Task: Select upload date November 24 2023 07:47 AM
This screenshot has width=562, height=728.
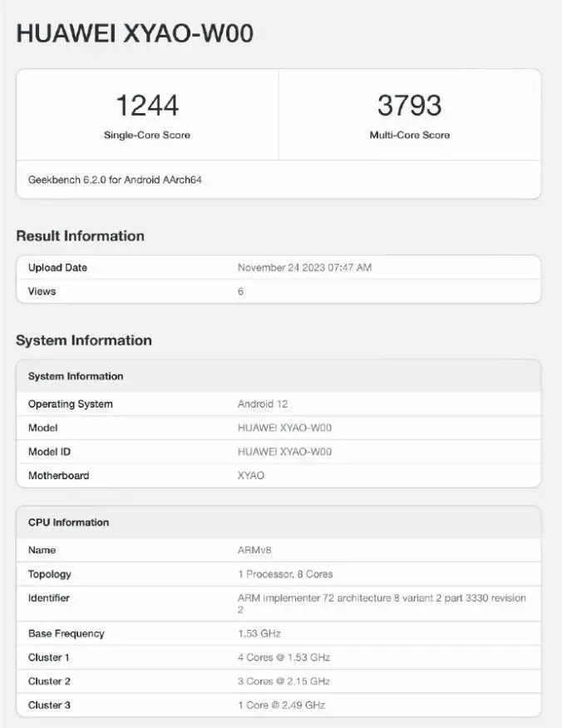Action: (304, 267)
